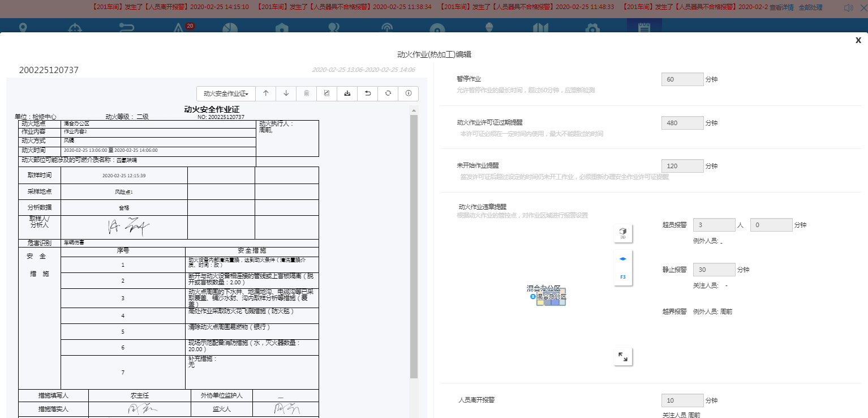
Task: Select floor F3 on the map
Action: click(623, 277)
